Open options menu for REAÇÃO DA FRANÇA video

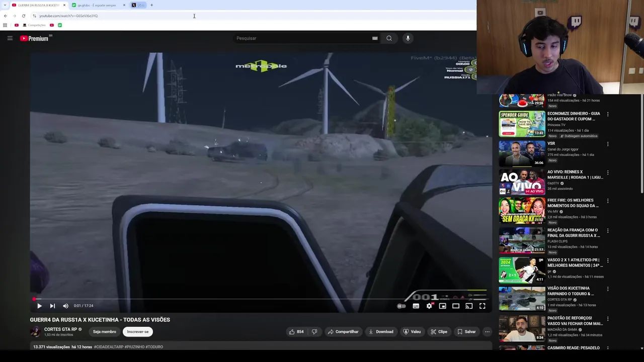coord(608,231)
